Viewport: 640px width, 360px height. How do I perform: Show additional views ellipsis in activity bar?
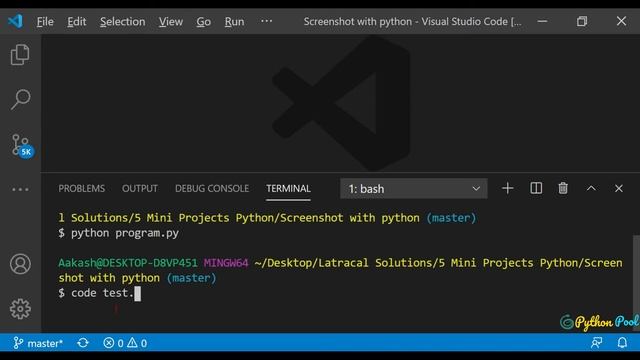(x=20, y=189)
